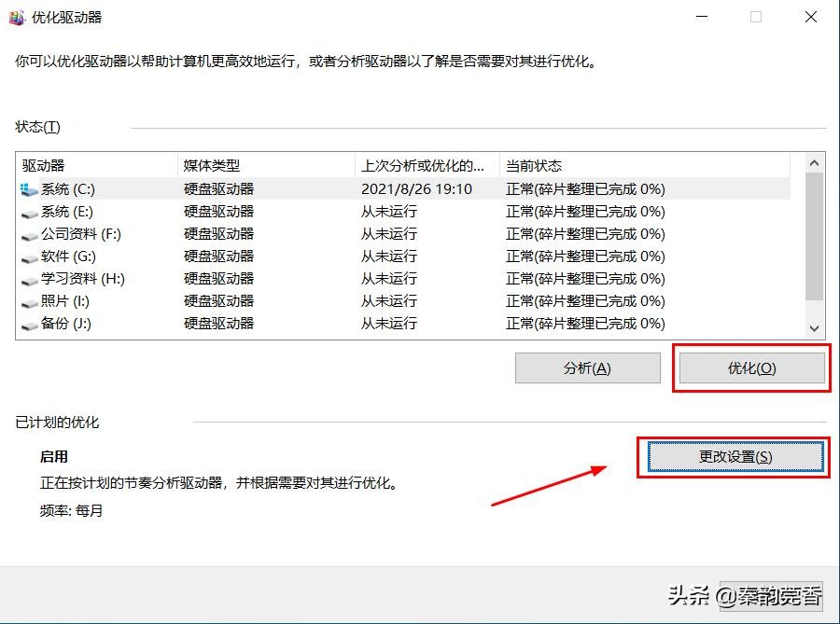Click the 软件 (G:) drive icon
This screenshot has width=840, height=624.
coord(29,256)
